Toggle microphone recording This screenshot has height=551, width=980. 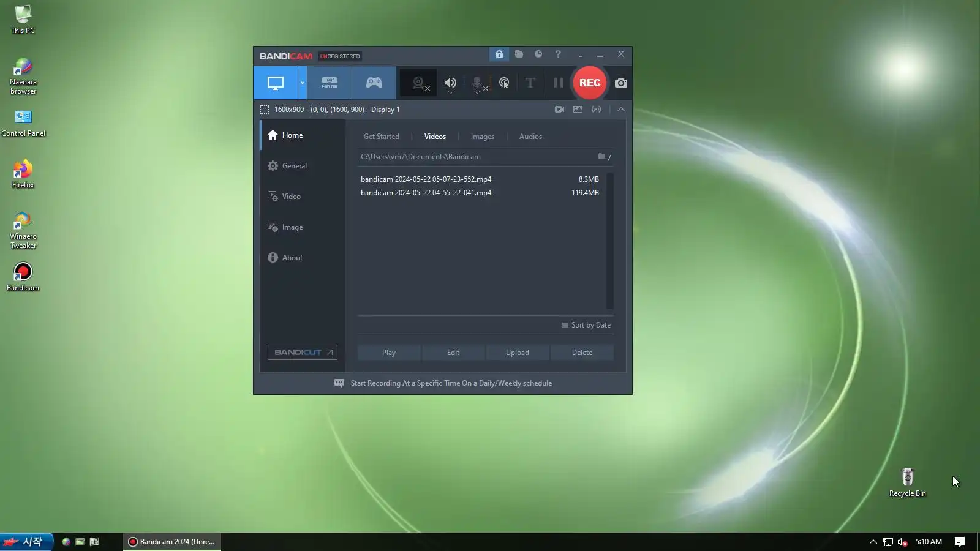tap(478, 83)
